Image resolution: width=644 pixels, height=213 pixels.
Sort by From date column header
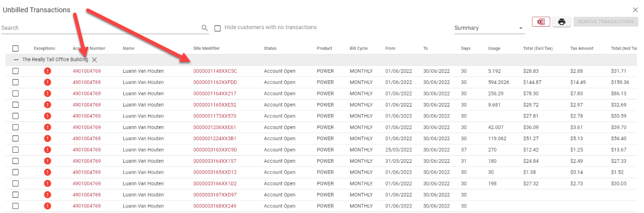tap(390, 48)
